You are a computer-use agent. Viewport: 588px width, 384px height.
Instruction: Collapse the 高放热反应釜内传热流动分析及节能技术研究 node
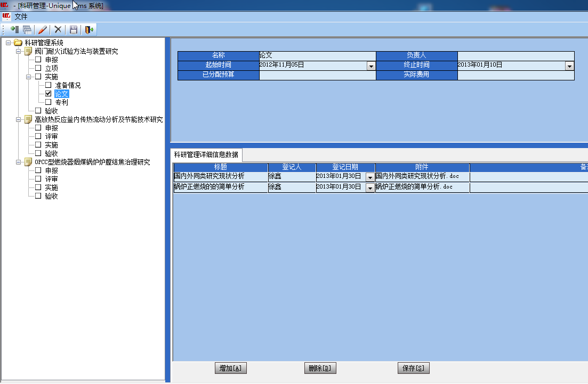[x=19, y=119]
